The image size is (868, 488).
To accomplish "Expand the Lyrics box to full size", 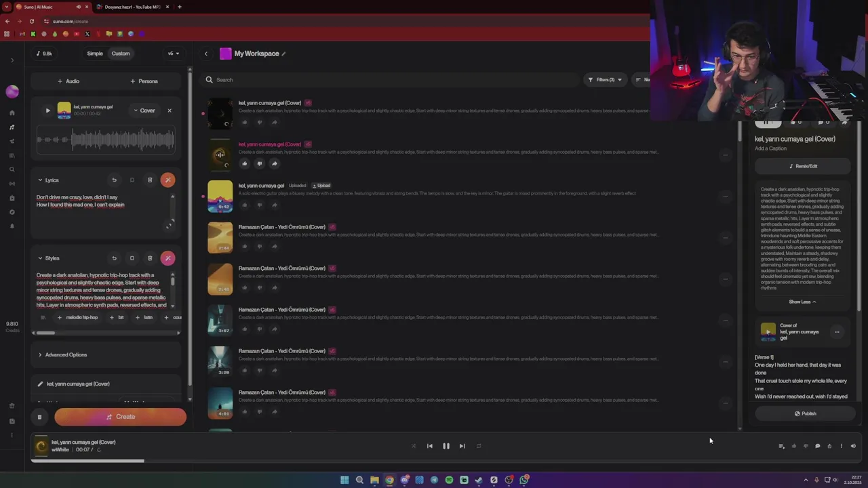I will point(169,225).
